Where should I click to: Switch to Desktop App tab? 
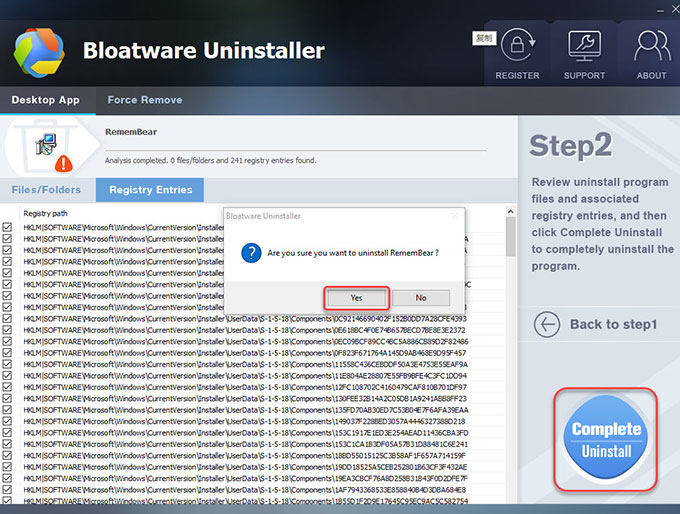coord(46,100)
